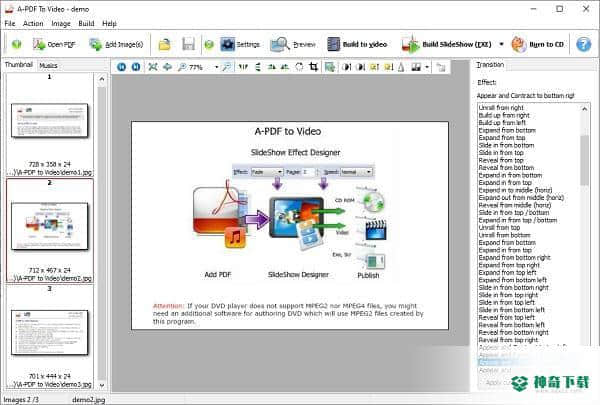Image resolution: width=600 pixels, height=405 pixels.
Task: Toggle the highlighted zoom tool icon
Action: click(227, 67)
